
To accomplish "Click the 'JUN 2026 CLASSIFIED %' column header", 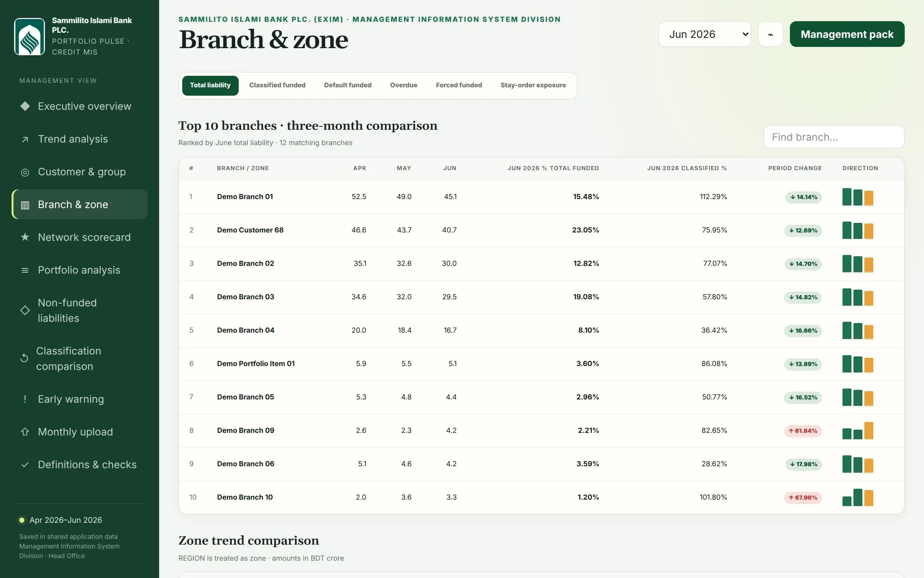I will coord(687,168).
